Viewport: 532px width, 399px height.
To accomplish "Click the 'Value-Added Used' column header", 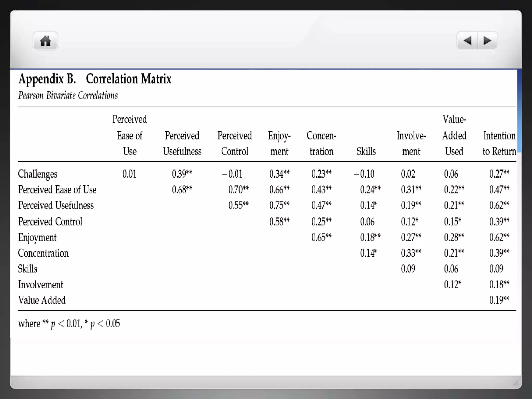I will [x=454, y=135].
